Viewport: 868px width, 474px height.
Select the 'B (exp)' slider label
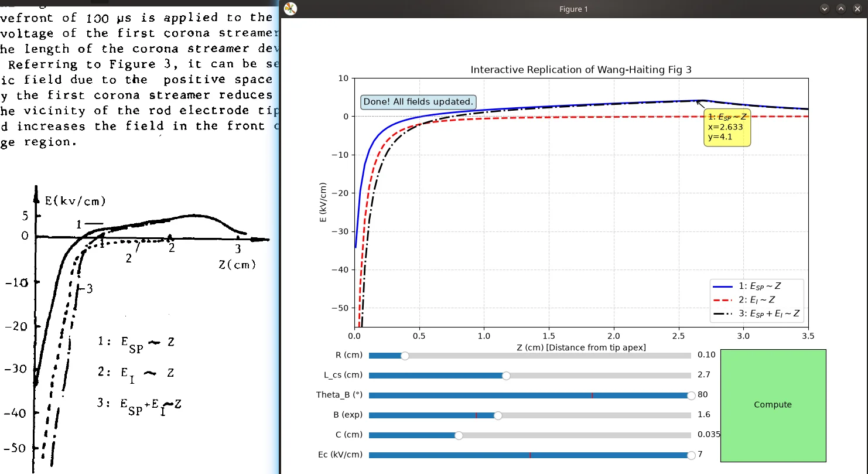(x=348, y=415)
